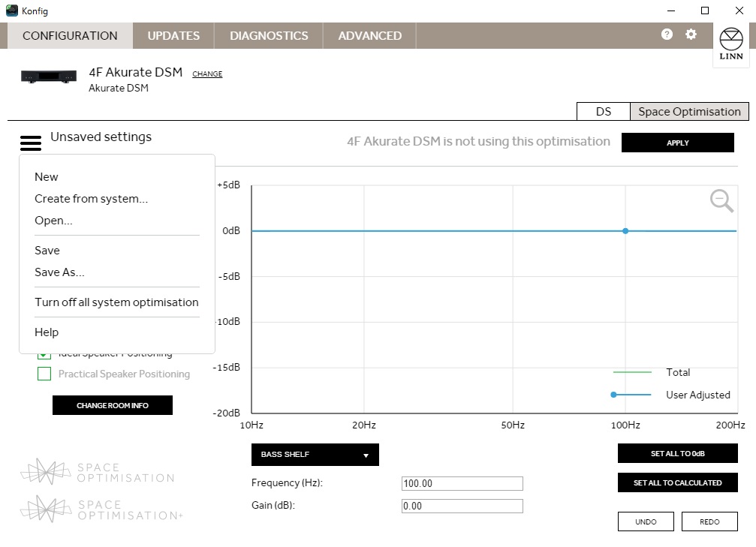Switch to the Configuration tab
Screen dimensions: 756x547
click(x=70, y=36)
